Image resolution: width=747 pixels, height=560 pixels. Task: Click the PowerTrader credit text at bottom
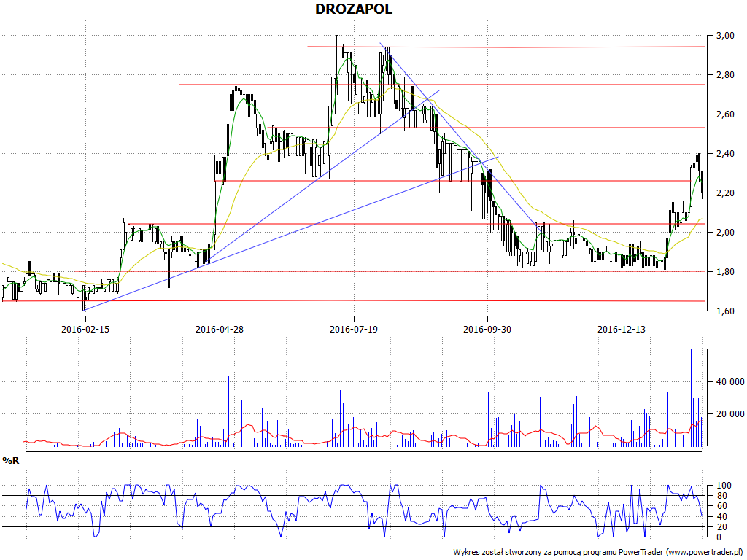click(598, 552)
